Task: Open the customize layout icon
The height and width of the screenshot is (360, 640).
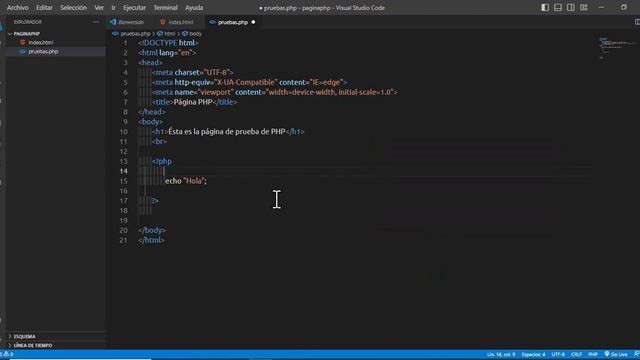Action: [584, 7]
